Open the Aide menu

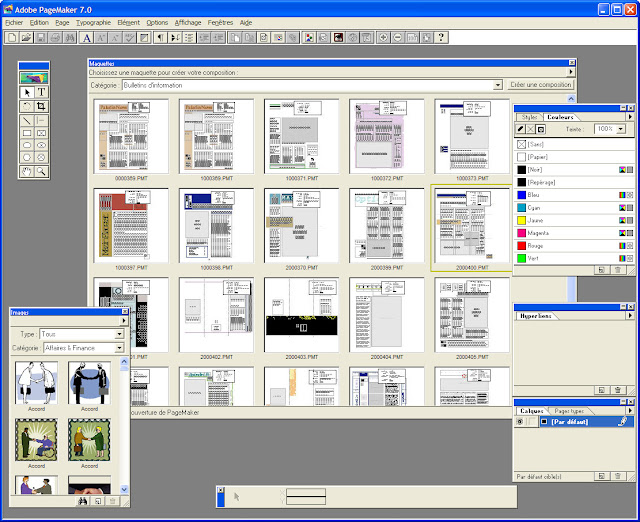(x=246, y=23)
